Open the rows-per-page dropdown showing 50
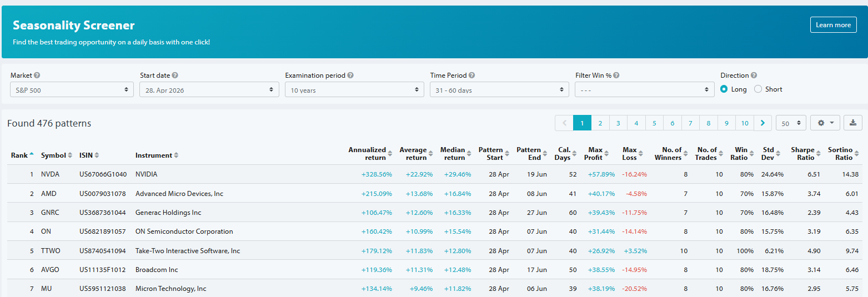868x297 pixels. (791, 123)
